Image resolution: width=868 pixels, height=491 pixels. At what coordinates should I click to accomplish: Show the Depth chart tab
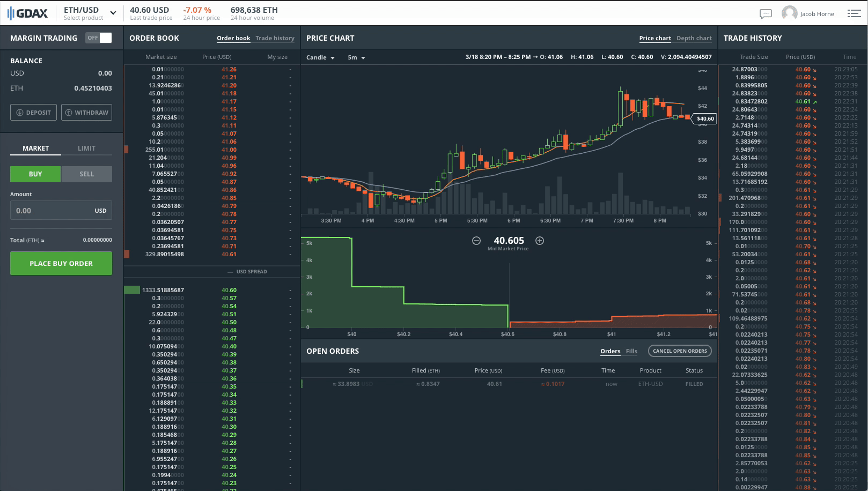click(x=694, y=38)
